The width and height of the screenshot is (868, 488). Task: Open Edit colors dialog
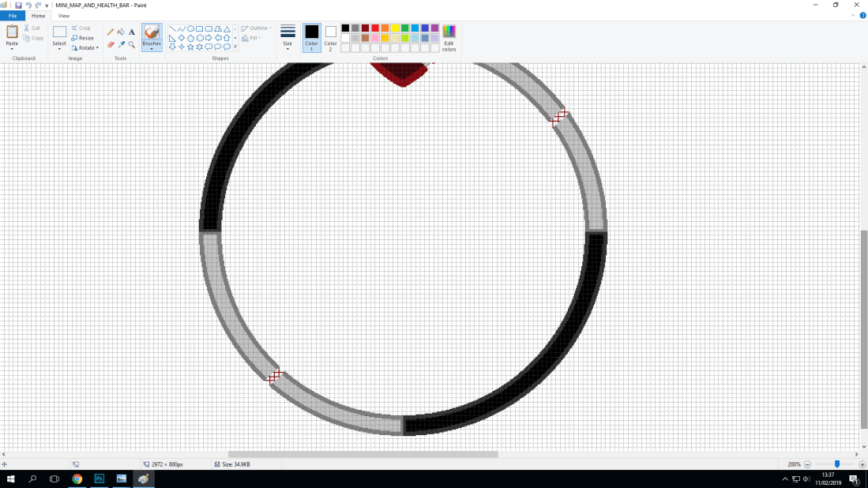[x=448, y=37]
